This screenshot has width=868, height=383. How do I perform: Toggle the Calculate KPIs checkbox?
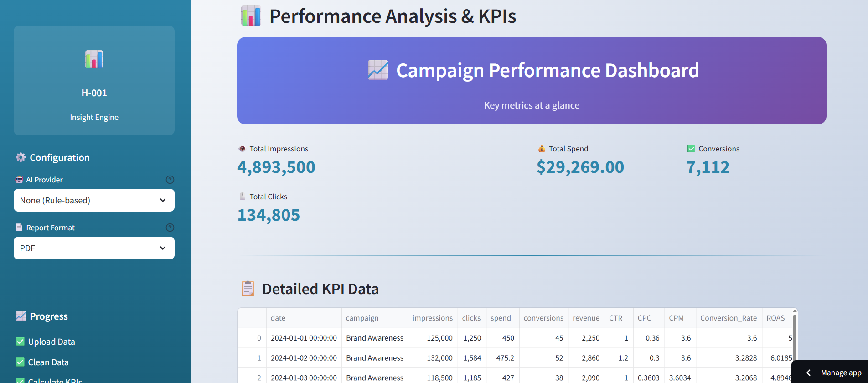click(20, 380)
